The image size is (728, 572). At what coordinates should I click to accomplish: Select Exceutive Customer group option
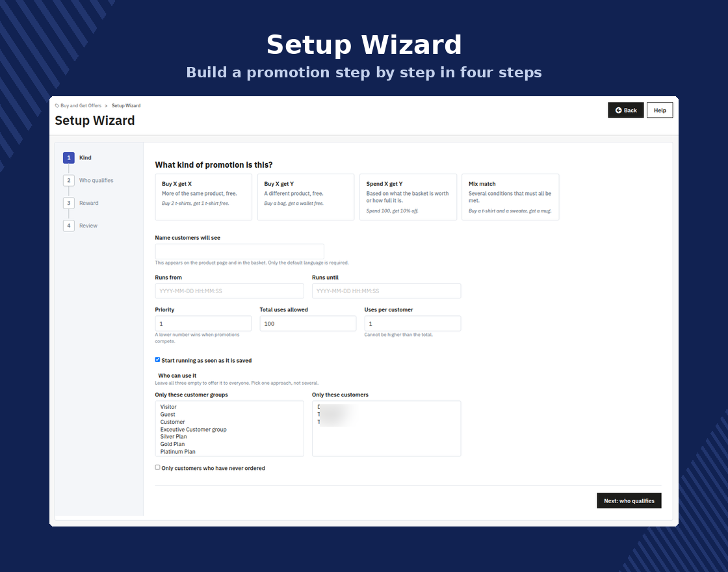193,430
